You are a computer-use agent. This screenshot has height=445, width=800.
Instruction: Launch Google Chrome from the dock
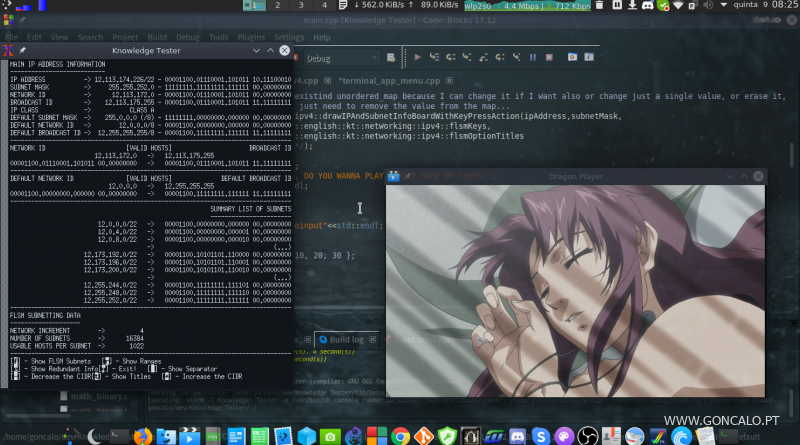(400, 435)
